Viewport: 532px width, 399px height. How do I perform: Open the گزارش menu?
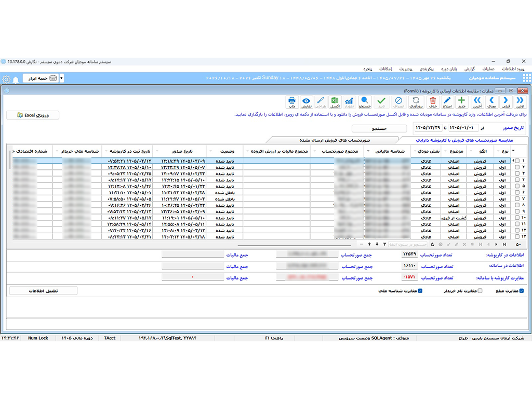point(470,69)
